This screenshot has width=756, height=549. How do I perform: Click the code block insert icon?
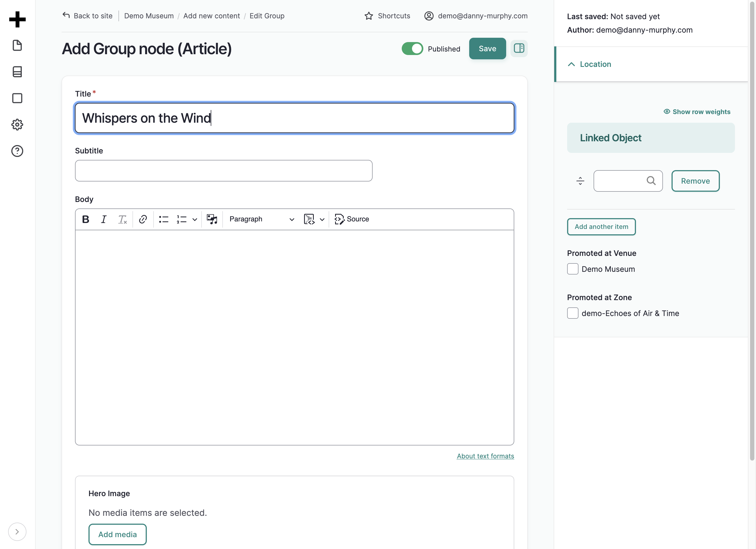309,219
